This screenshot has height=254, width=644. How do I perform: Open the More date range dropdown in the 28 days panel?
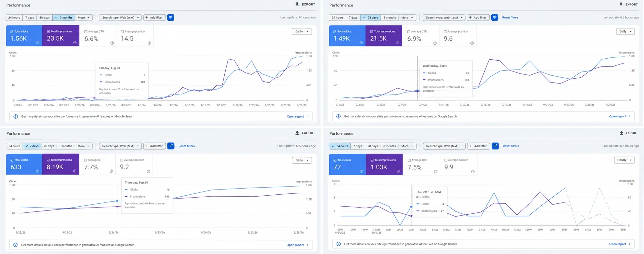coord(407,18)
